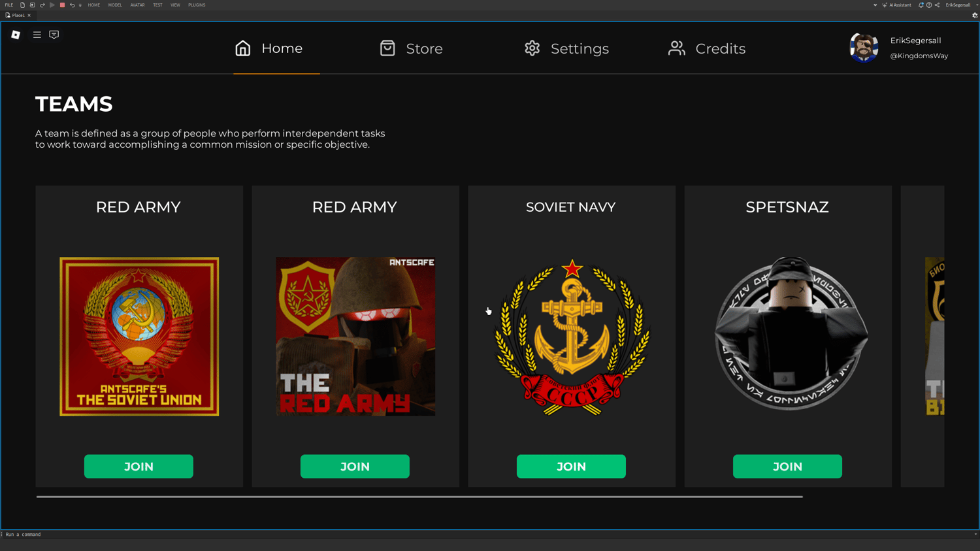Viewport: 980px width, 551px height.
Task: Select the Place1 document tab
Action: 18,15
